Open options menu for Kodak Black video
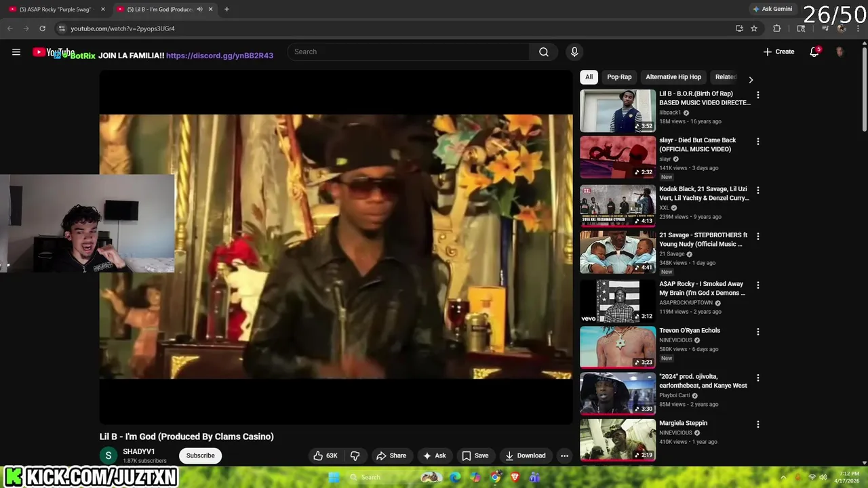The width and height of the screenshot is (868, 488). pyautogui.click(x=758, y=190)
